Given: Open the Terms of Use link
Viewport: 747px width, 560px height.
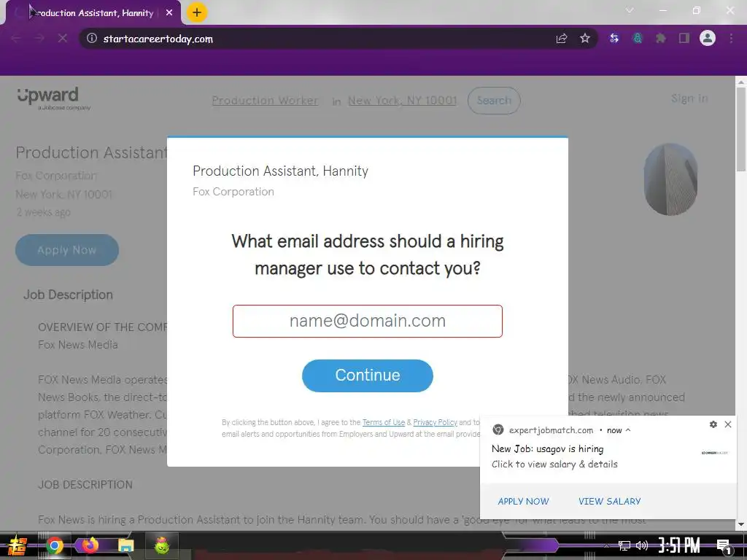Looking at the screenshot, I should pos(384,422).
